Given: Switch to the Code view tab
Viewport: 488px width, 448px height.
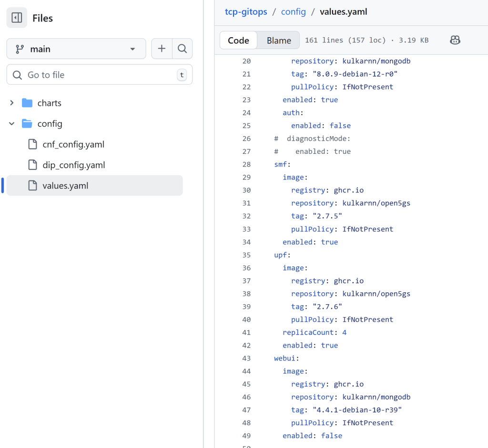Looking at the screenshot, I should [238, 40].
